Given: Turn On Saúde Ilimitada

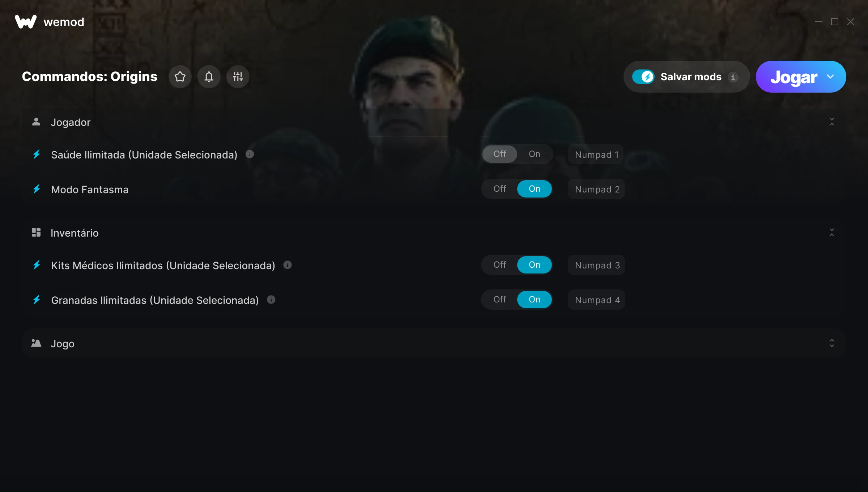Looking at the screenshot, I should 534,154.
